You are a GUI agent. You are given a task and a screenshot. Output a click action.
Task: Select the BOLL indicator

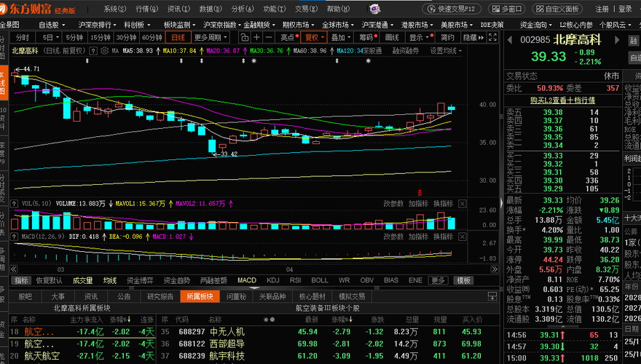[x=319, y=280]
